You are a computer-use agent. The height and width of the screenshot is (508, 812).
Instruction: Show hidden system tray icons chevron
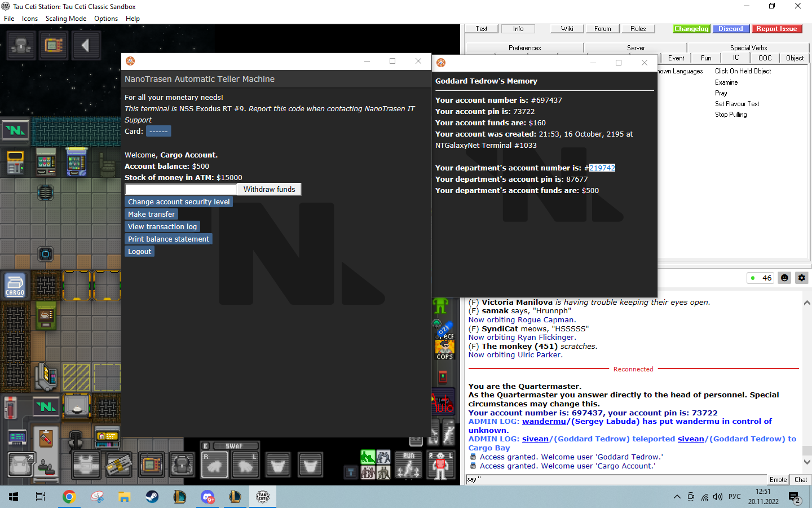click(677, 497)
